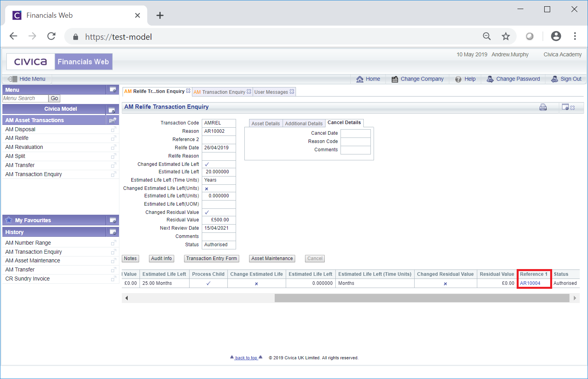Open CR Sundry Invoice from History
Viewport: 588px width, 379px height.
pyautogui.click(x=28, y=279)
